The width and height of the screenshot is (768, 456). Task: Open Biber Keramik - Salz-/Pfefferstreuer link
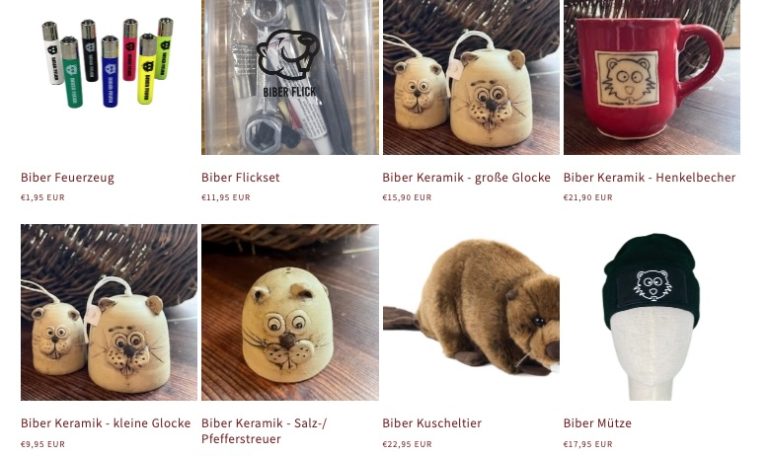tap(264, 431)
